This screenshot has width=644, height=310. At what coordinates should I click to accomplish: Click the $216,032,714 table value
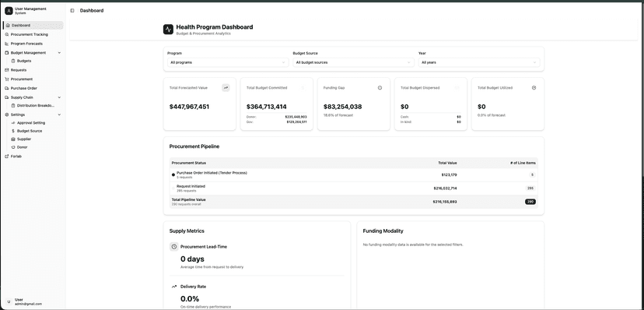point(445,188)
